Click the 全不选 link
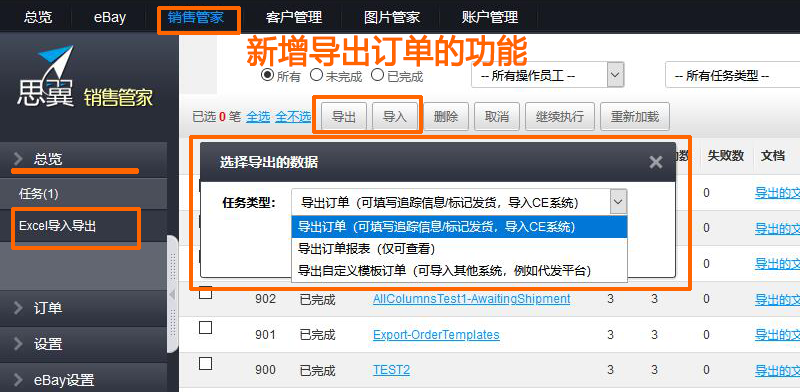This screenshot has height=392, width=800. tap(293, 116)
